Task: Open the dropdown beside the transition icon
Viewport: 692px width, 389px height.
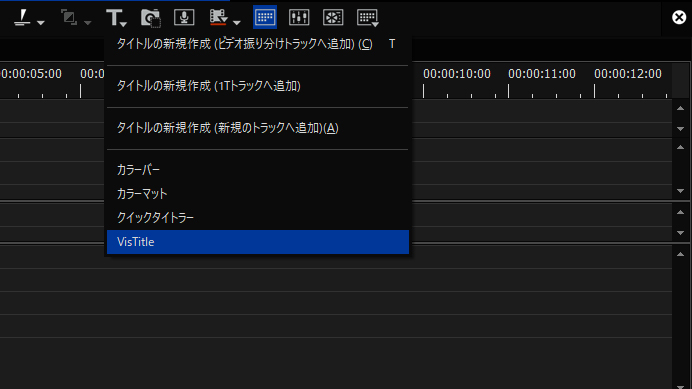Action: (87, 23)
